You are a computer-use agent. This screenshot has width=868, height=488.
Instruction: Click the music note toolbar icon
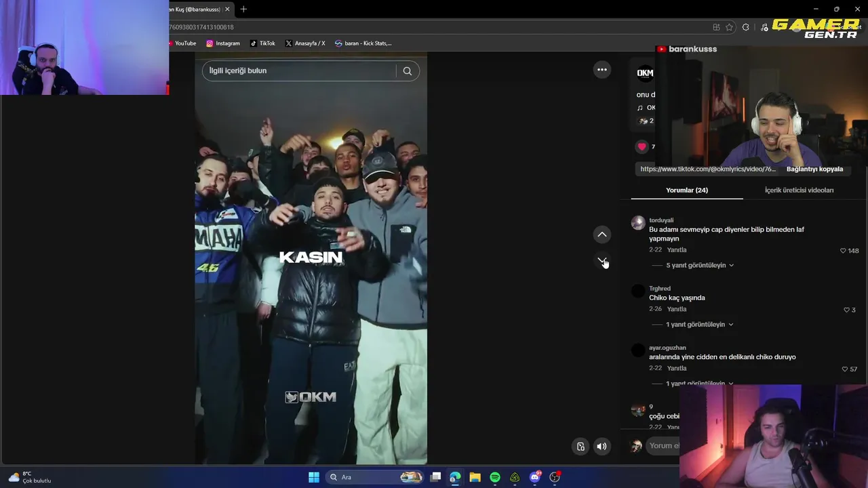764,27
